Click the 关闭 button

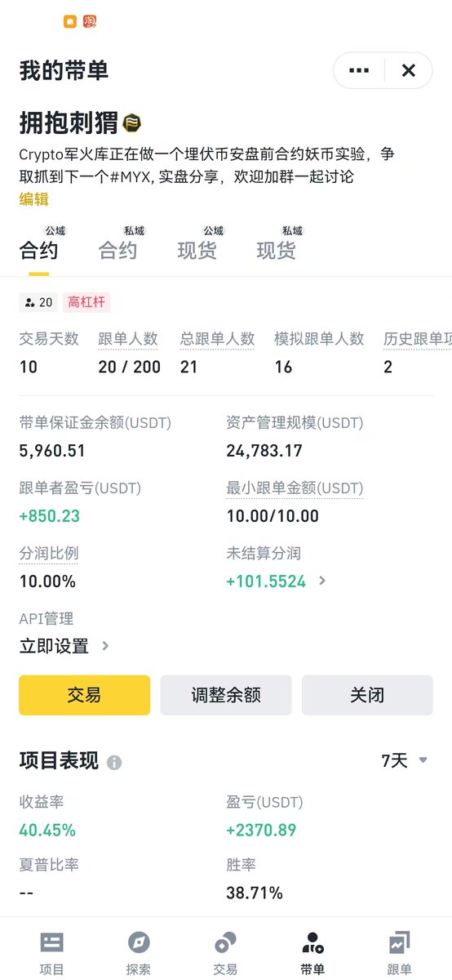(367, 695)
